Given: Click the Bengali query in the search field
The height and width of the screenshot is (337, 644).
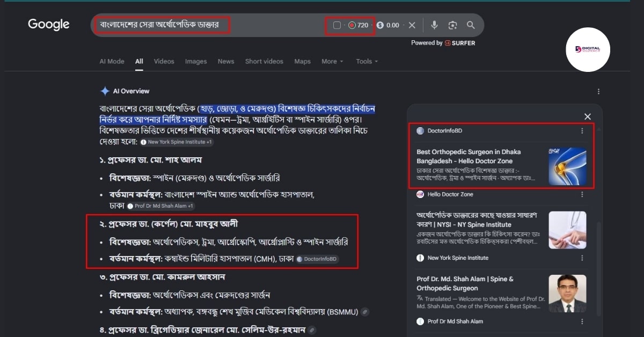Looking at the screenshot, I should coord(159,25).
